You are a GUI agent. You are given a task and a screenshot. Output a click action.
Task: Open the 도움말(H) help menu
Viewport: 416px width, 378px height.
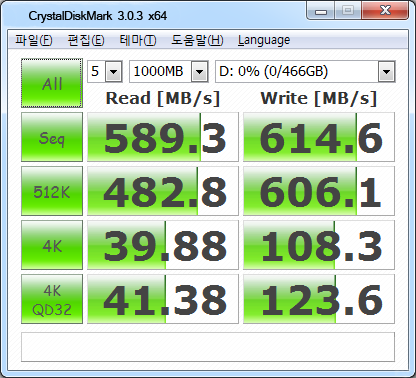(x=197, y=40)
